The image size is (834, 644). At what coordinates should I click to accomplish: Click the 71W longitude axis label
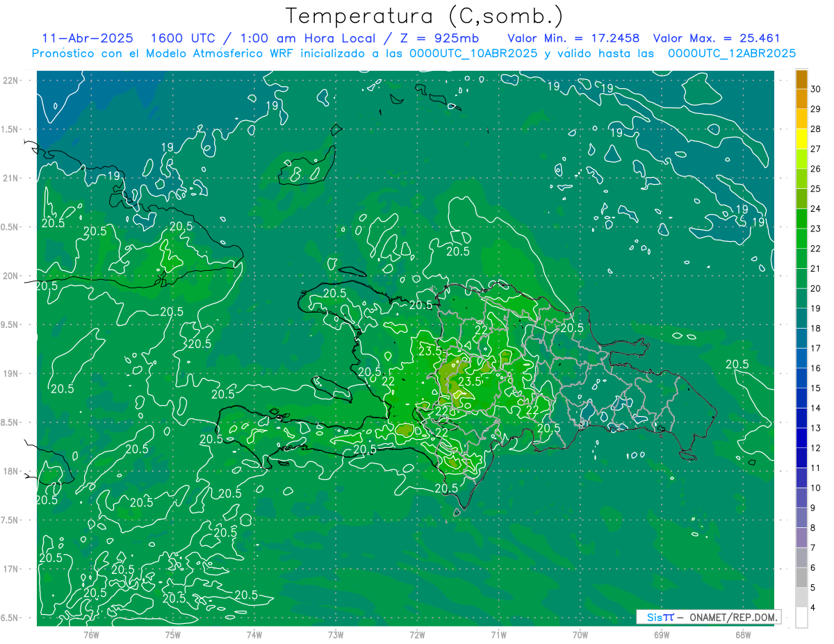pyautogui.click(x=498, y=634)
